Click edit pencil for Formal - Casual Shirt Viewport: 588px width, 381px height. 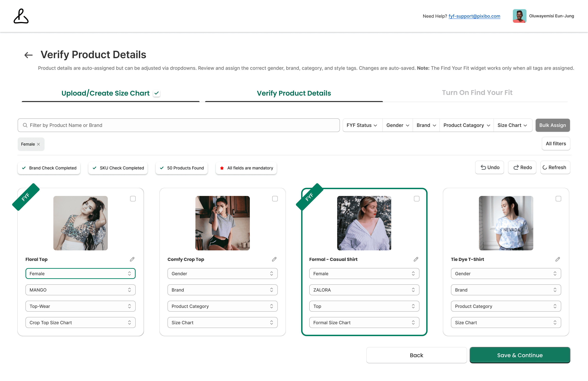[416, 259]
